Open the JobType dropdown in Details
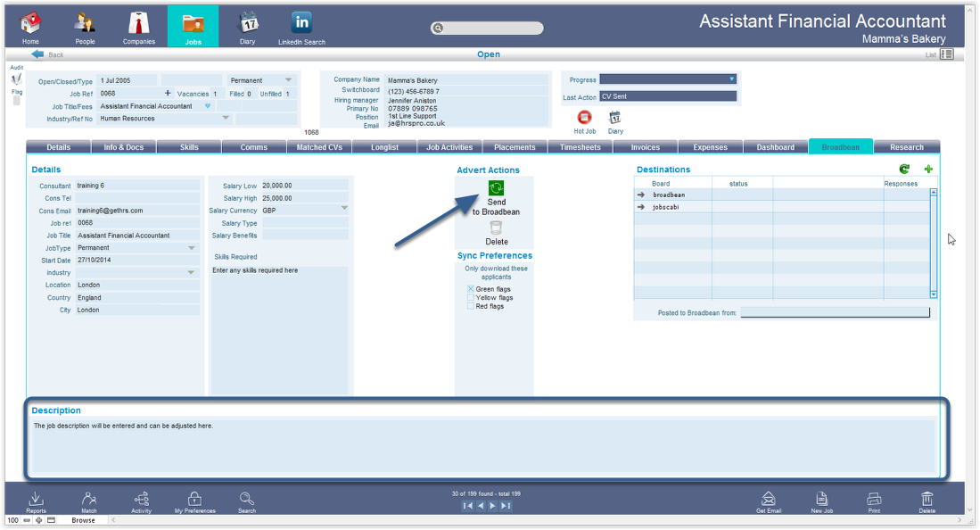 pos(191,248)
